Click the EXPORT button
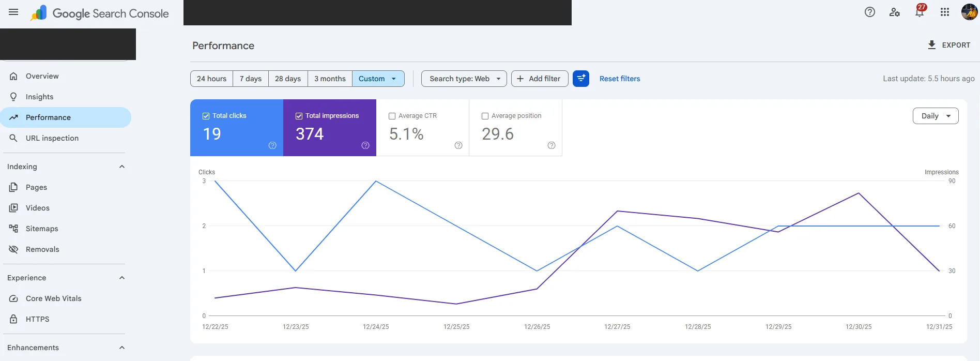This screenshot has height=361, width=980. (949, 45)
